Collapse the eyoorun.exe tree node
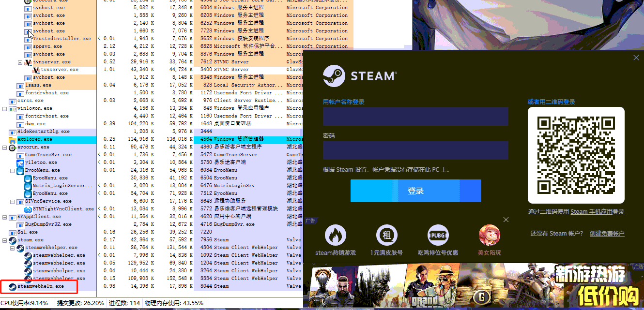The width and height of the screenshot is (644, 310). [x=5, y=148]
